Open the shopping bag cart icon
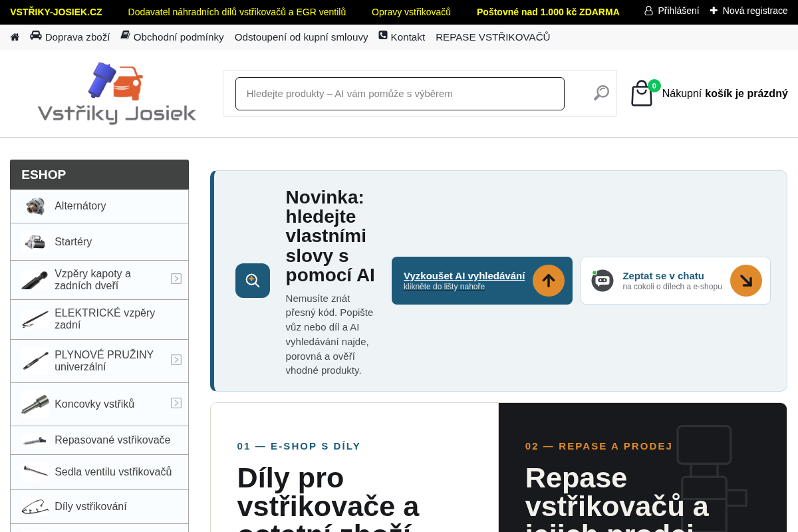Image resolution: width=798 pixels, height=532 pixels. click(642, 94)
